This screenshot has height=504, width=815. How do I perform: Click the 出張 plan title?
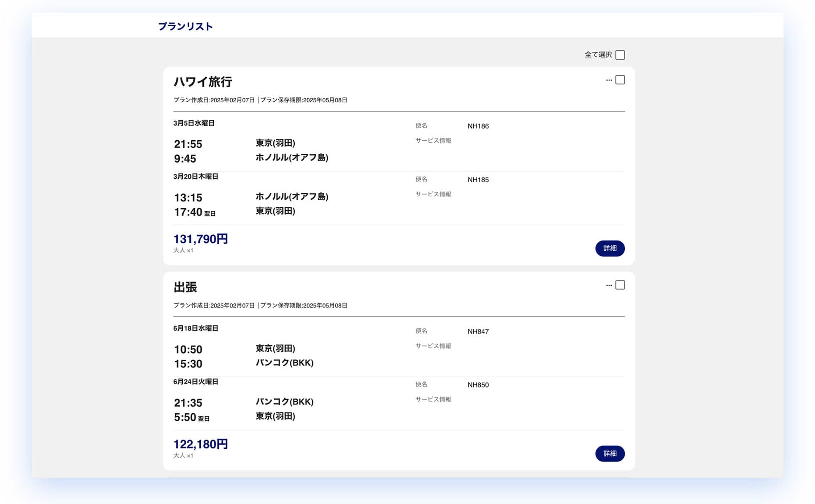(x=185, y=287)
